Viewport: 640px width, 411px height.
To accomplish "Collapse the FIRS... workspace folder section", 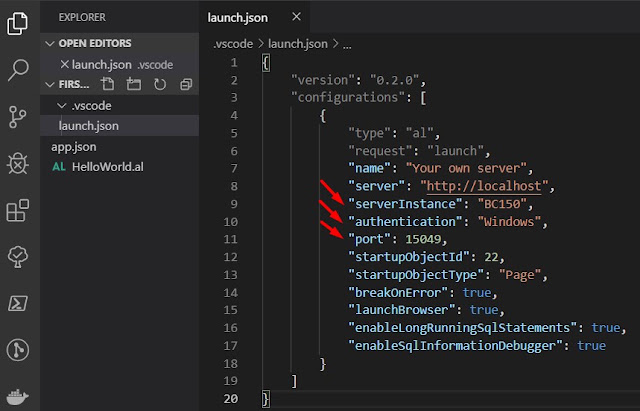I will (50, 84).
